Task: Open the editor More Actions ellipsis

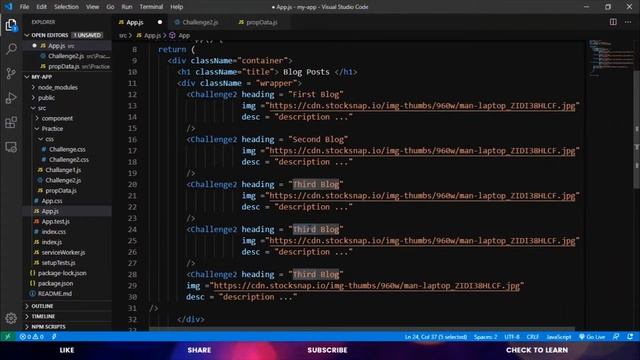Action: point(628,22)
